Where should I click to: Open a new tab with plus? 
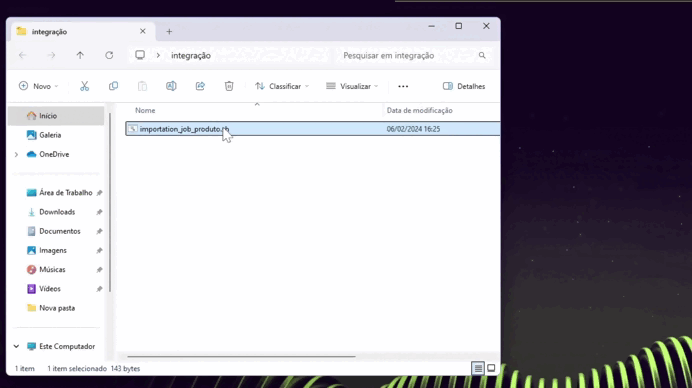(x=169, y=31)
